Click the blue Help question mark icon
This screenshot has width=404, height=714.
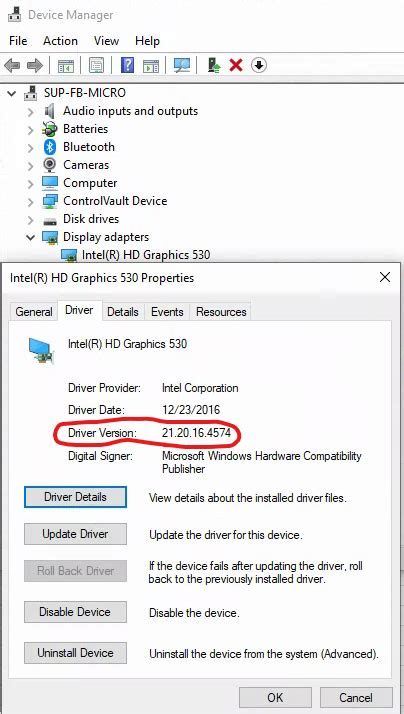[x=128, y=66]
